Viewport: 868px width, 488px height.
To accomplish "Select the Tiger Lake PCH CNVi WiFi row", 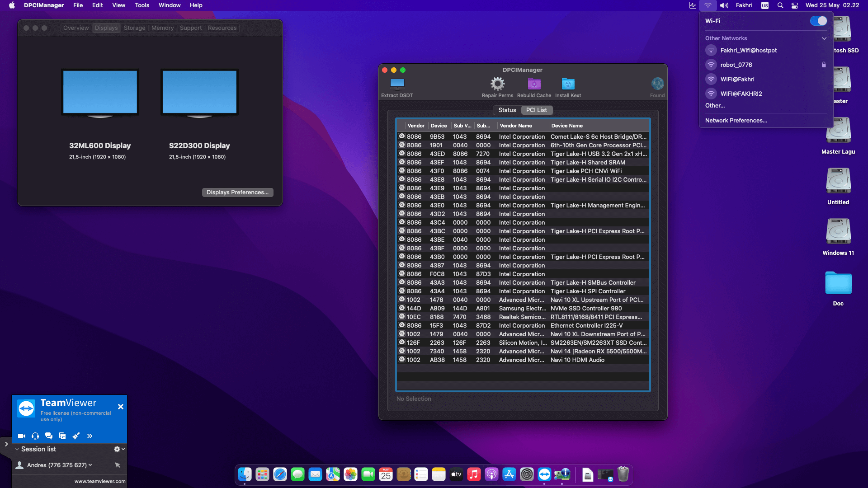I will click(x=523, y=171).
